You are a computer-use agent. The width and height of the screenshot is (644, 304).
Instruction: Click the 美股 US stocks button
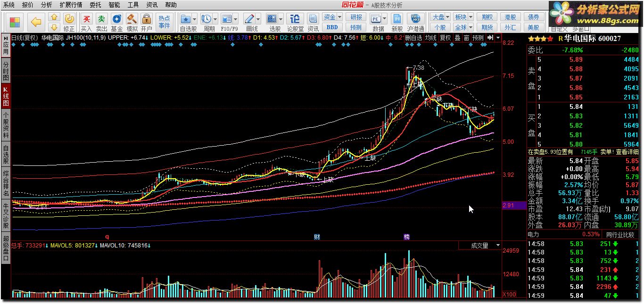(533, 27)
